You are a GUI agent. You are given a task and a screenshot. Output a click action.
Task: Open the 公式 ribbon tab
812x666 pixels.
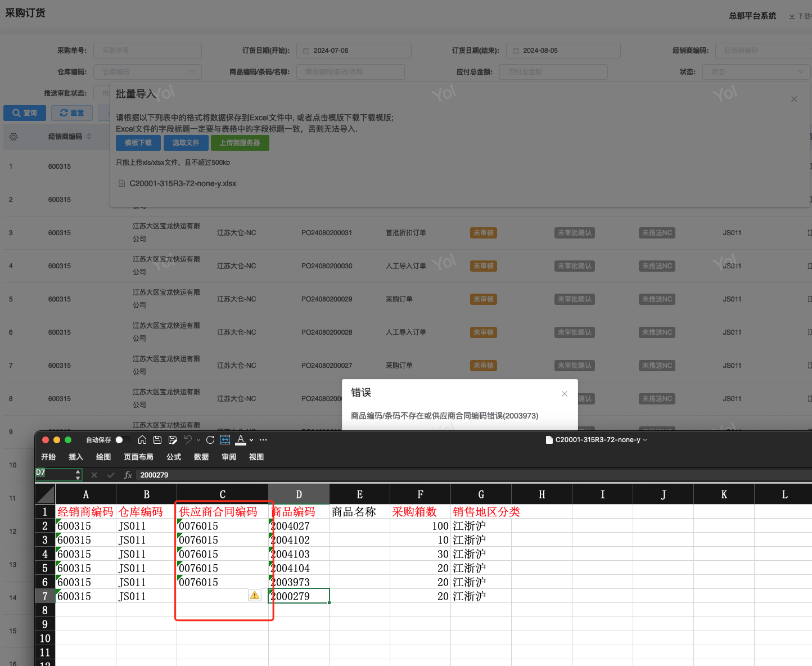coord(174,457)
